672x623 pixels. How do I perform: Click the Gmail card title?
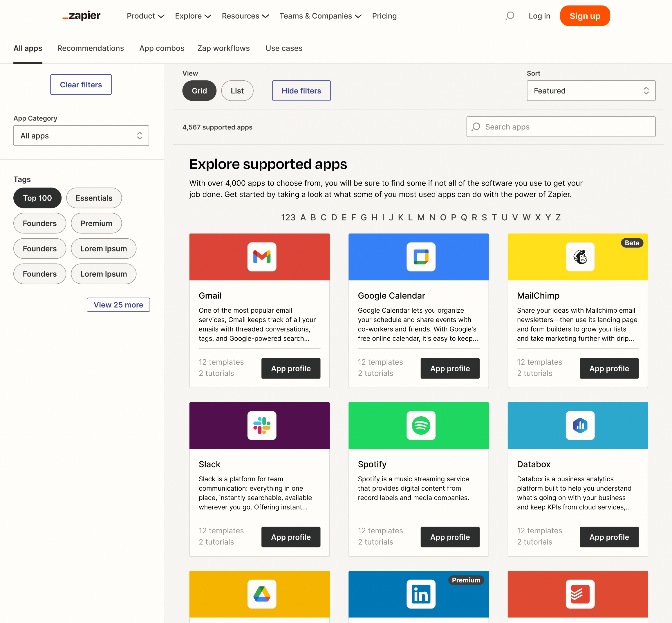pos(210,296)
